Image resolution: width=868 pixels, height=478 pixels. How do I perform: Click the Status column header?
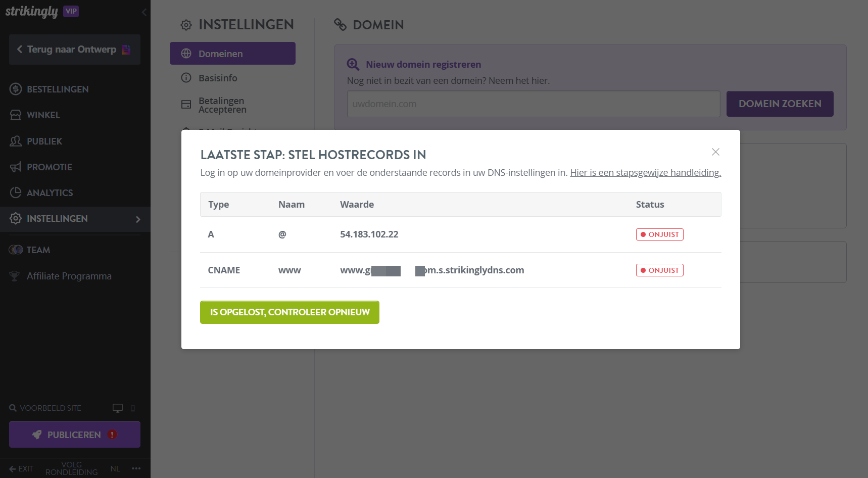[650, 205]
